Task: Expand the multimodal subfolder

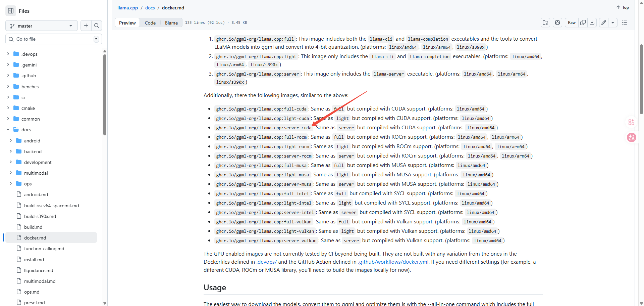Action: pyautogui.click(x=11, y=173)
